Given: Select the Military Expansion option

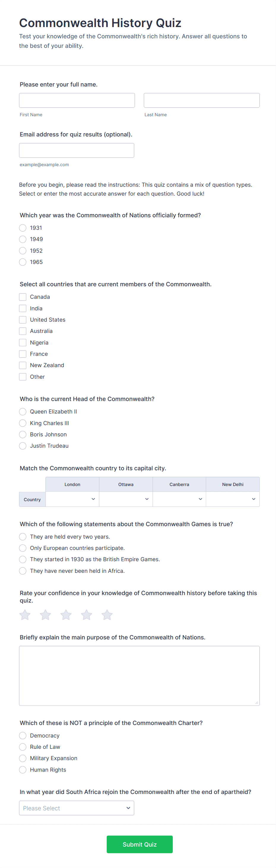Looking at the screenshot, I should click(x=23, y=758).
